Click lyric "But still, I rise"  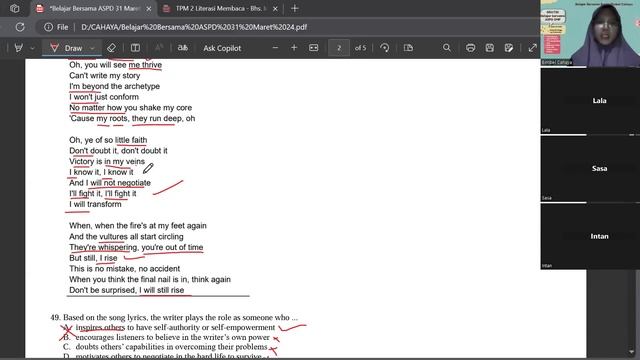[x=93, y=258]
